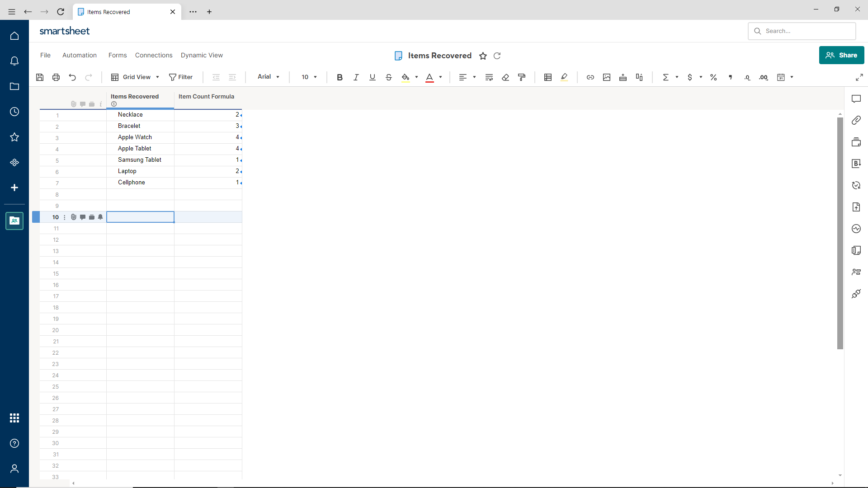Click the Print icon

coord(56,77)
